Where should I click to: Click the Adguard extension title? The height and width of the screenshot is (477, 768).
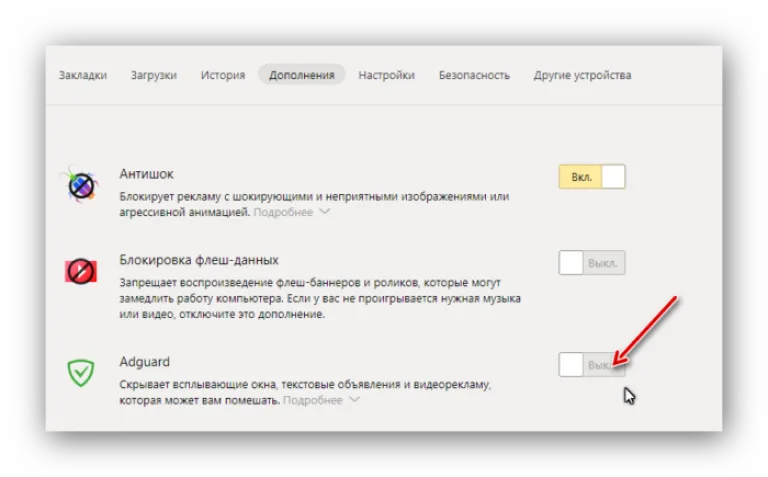pyautogui.click(x=144, y=362)
